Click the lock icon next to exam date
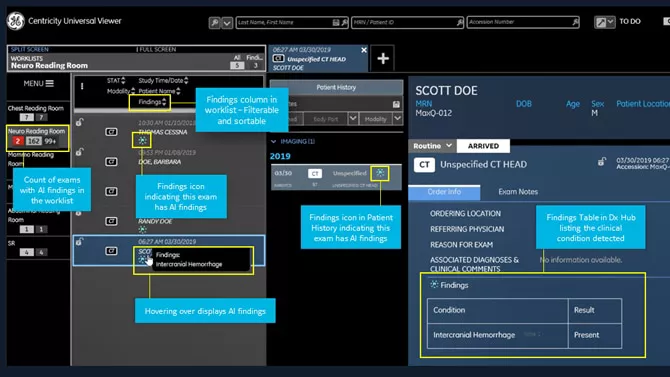The width and height of the screenshot is (670, 377). [x=602, y=162]
